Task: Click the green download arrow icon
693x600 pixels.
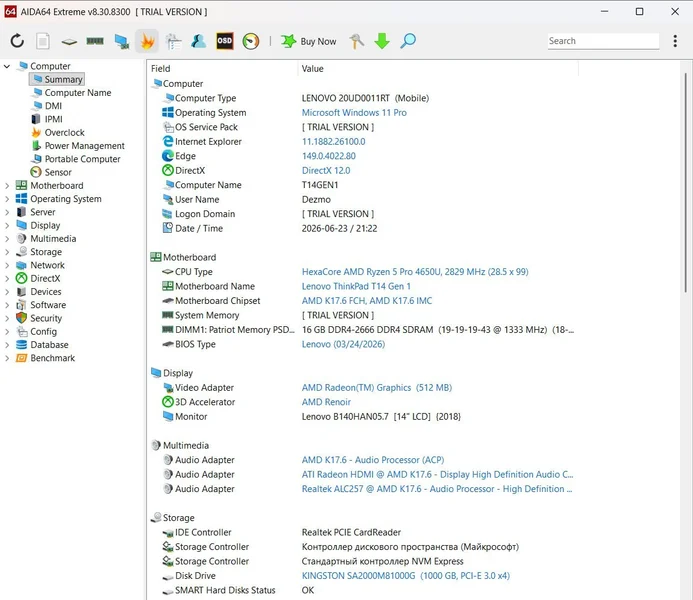Action: (382, 41)
